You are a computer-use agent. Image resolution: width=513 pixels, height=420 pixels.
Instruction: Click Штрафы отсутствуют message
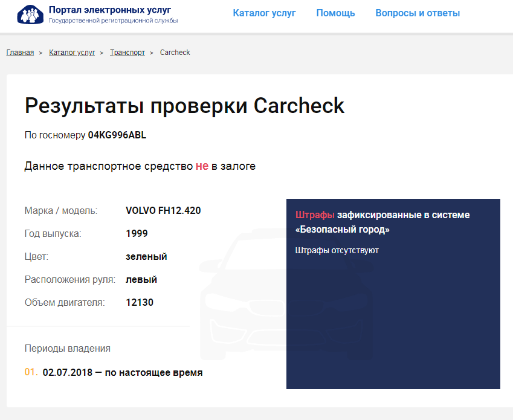click(x=337, y=251)
